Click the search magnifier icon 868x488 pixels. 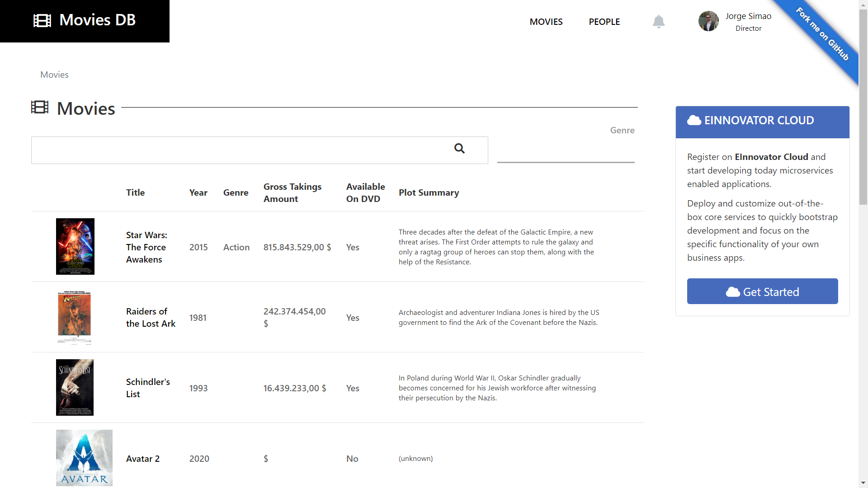tap(459, 149)
